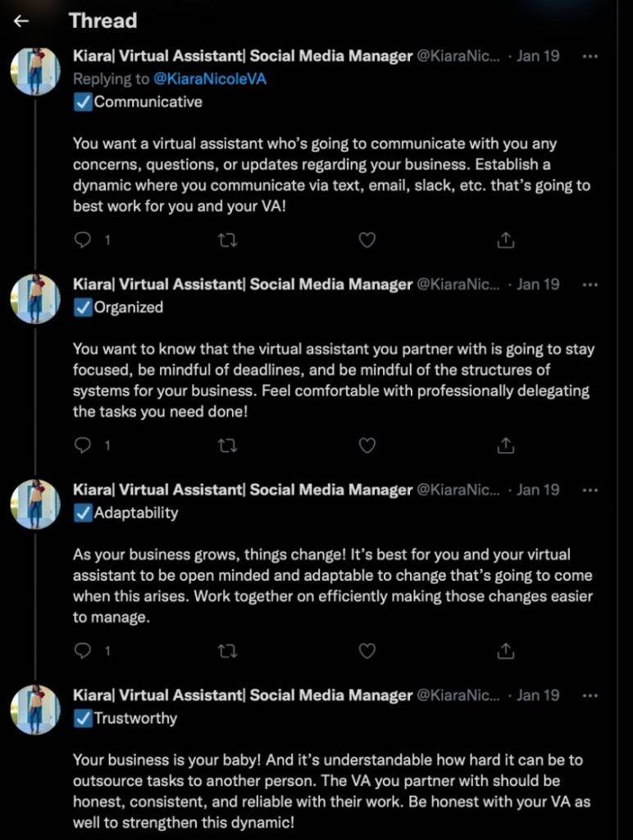The width and height of the screenshot is (633, 840).
Task: Reply to the Communicative tweet
Action: [83, 240]
